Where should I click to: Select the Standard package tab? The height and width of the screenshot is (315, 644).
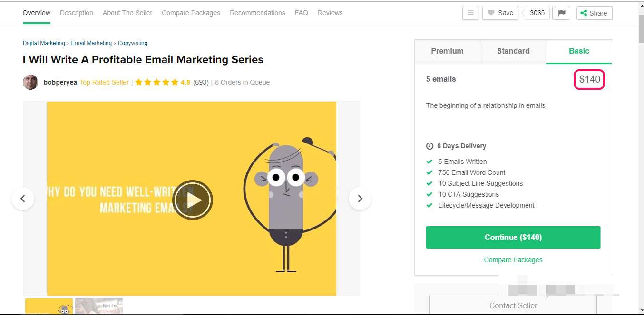tap(513, 51)
